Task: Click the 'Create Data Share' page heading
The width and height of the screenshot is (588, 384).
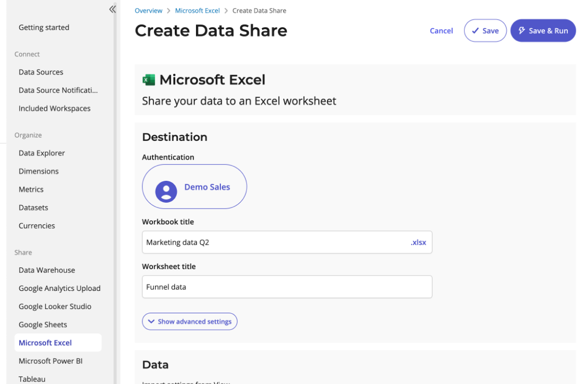Action: (x=211, y=30)
